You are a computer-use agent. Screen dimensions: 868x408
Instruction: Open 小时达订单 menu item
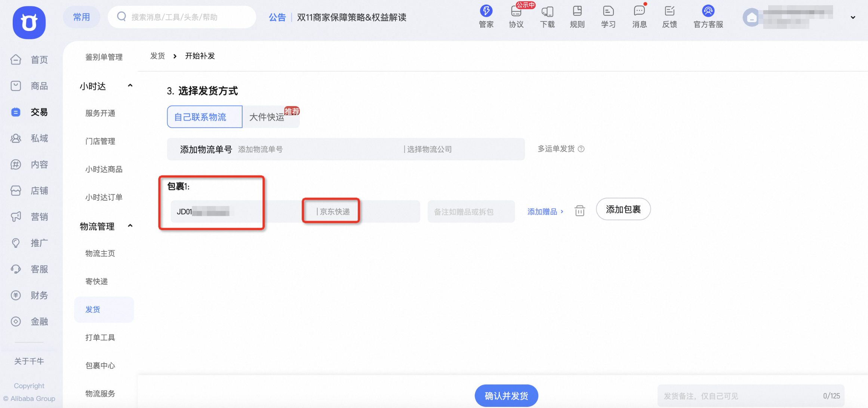tap(104, 197)
